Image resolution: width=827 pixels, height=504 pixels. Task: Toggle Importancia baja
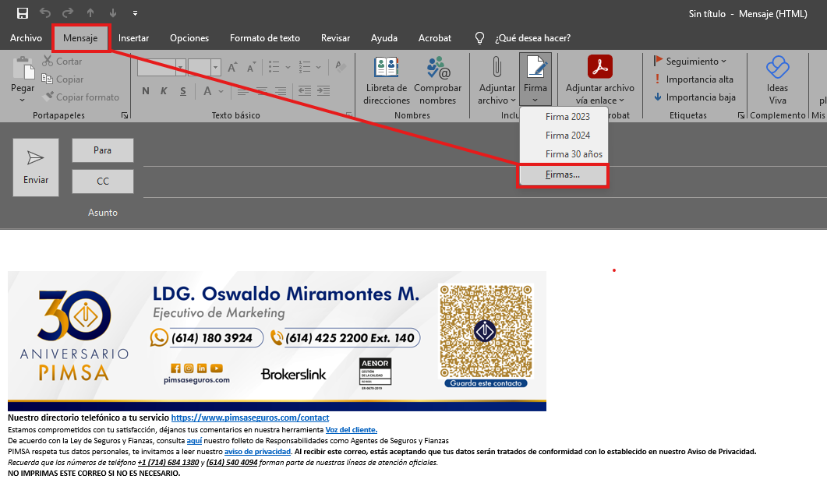pyautogui.click(x=694, y=97)
